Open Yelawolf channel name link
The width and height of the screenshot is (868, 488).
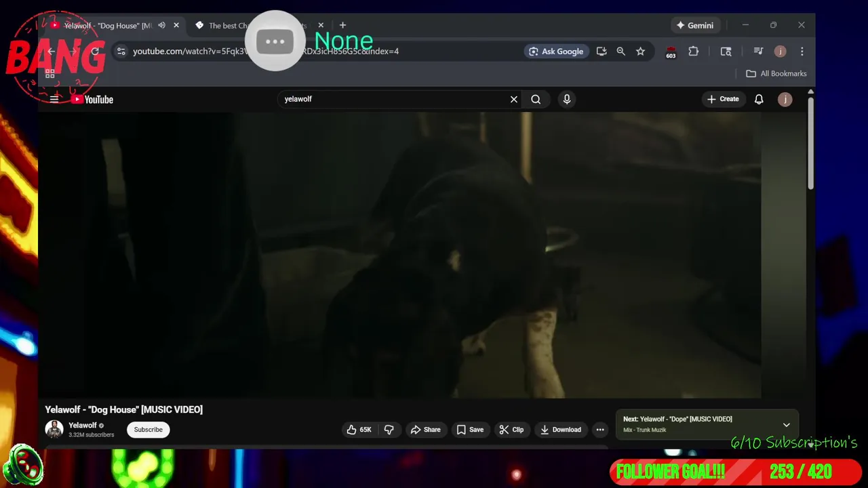(x=83, y=425)
